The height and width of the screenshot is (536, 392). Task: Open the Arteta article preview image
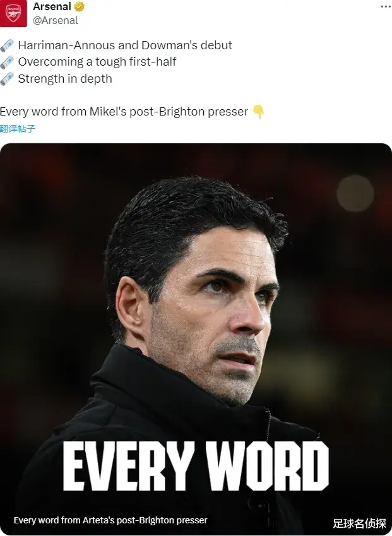(196, 339)
